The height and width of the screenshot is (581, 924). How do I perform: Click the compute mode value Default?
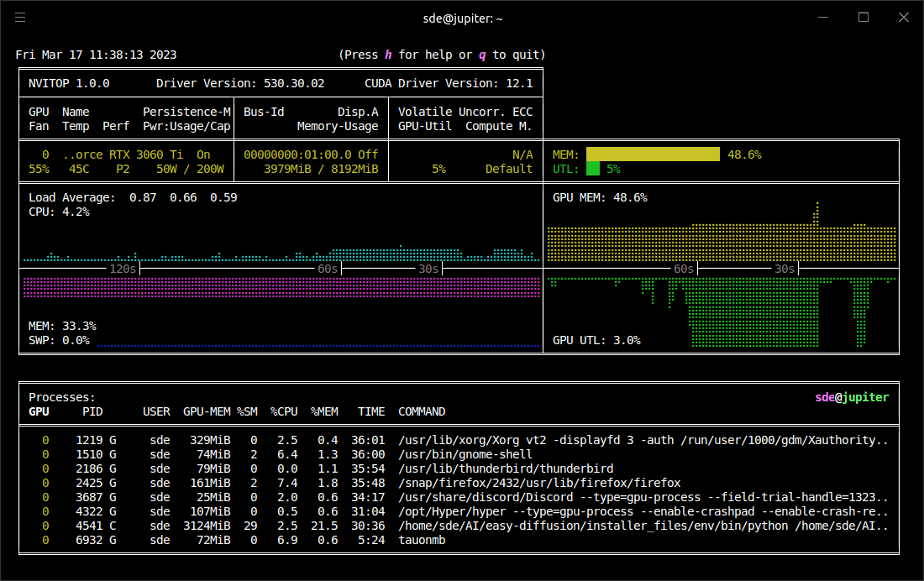[x=508, y=169]
